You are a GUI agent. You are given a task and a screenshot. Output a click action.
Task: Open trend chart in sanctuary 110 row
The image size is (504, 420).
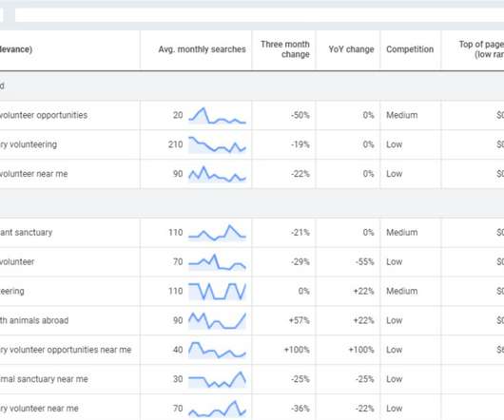[217, 233]
